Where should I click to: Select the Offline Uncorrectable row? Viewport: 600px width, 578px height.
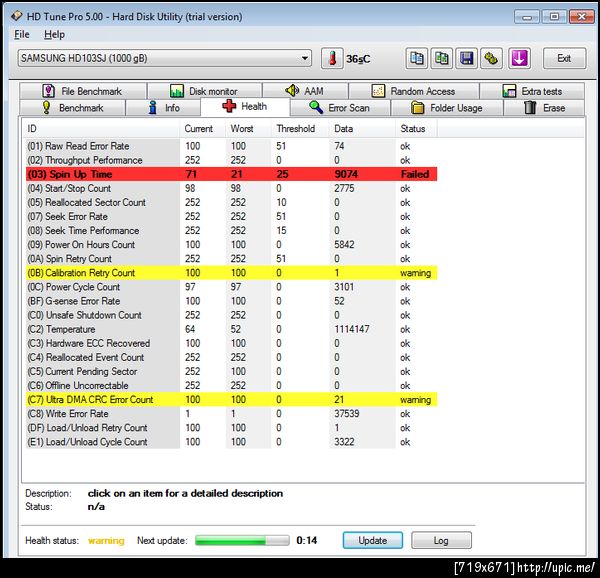[232, 386]
